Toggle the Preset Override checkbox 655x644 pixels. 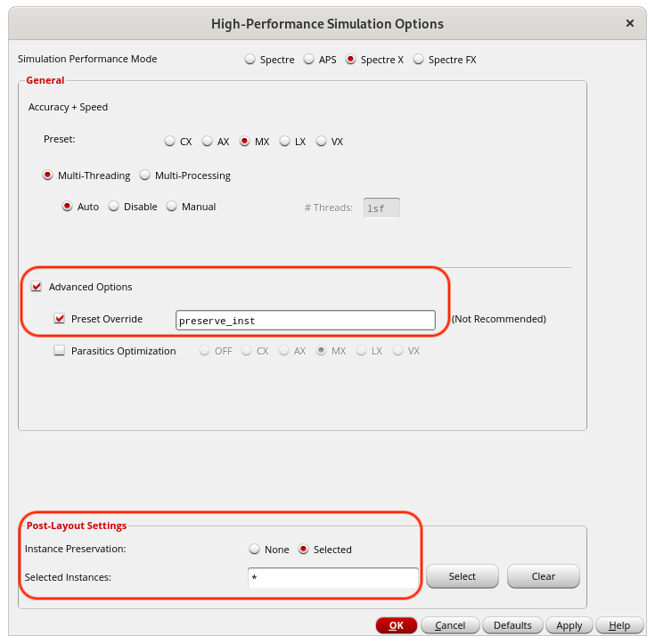(60, 319)
